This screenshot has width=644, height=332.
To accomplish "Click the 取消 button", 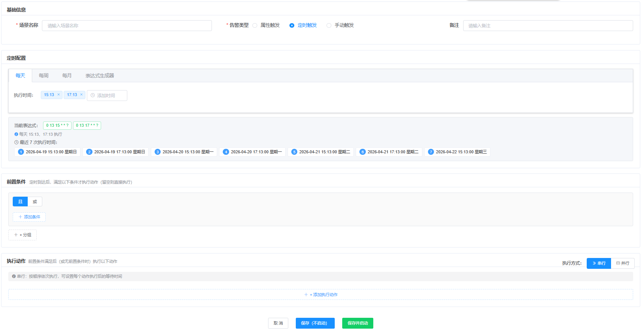I will coord(278,323).
